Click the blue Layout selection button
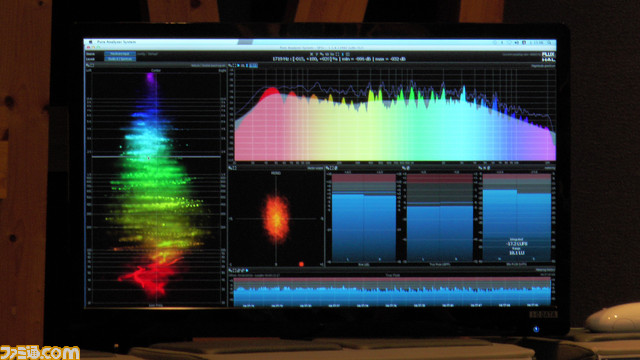640x360 pixels. [x=120, y=59]
